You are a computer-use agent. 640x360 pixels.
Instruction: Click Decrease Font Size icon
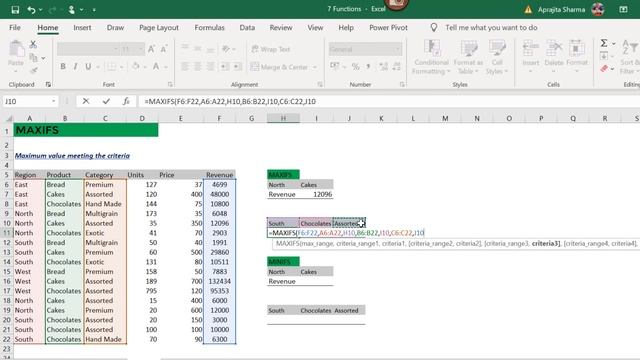pos(164,49)
